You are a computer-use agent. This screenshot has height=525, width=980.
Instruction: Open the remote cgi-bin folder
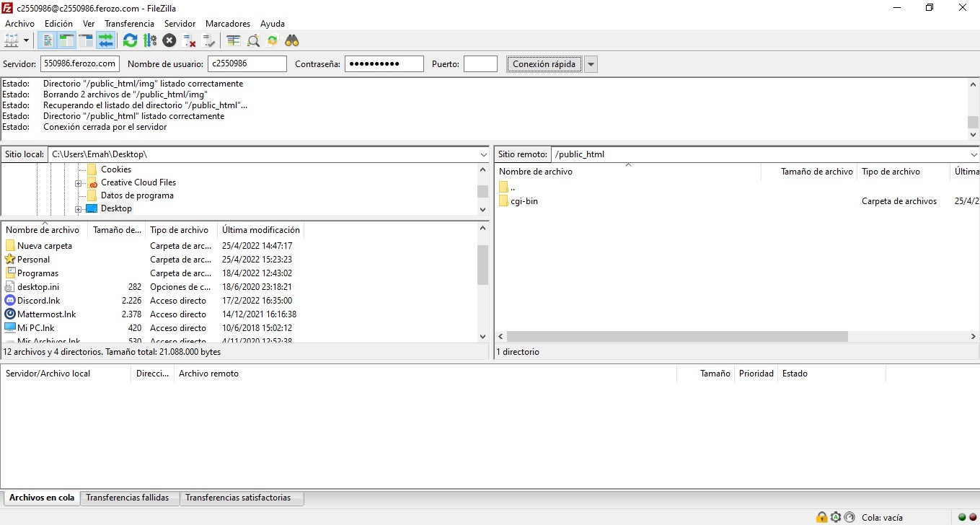tap(524, 201)
